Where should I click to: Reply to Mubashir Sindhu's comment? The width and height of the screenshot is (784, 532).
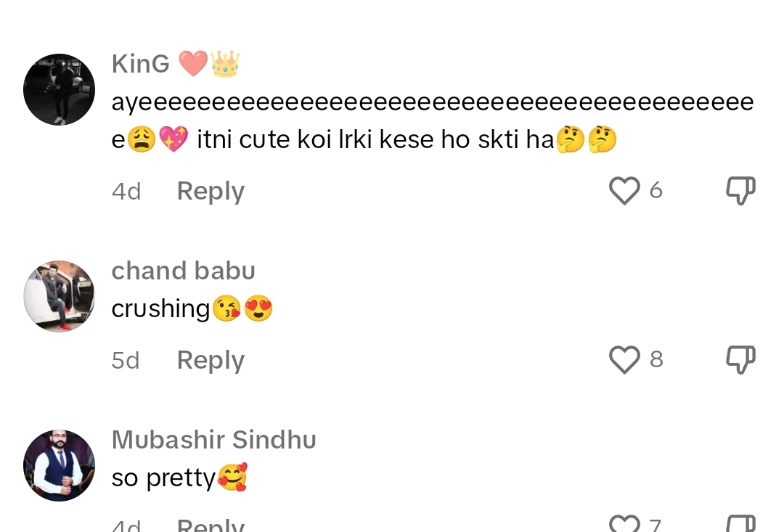click(211, 525)
